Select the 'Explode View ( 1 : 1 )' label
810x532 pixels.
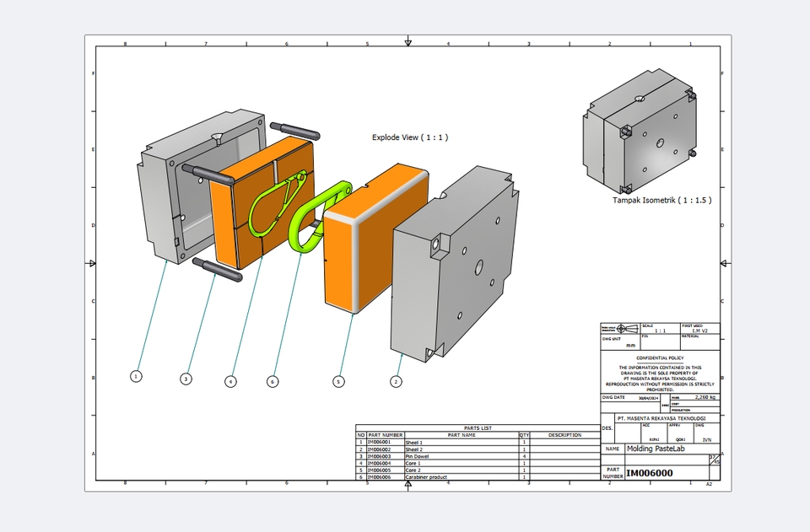pos(410,137)
